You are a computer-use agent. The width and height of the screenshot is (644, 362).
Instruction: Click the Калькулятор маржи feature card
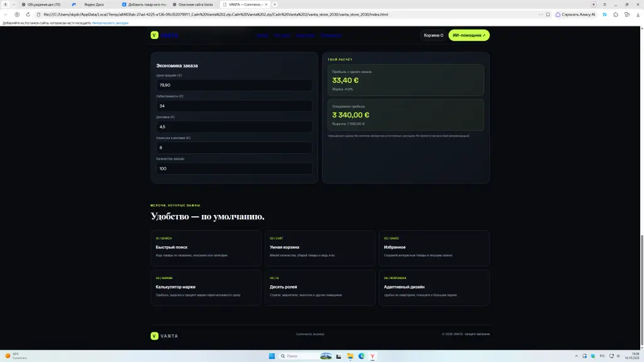tap(206, 288)
